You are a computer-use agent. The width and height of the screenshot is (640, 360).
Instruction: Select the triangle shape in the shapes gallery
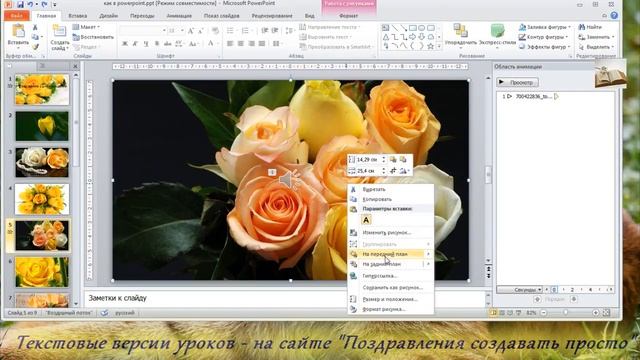click(386, 37)
